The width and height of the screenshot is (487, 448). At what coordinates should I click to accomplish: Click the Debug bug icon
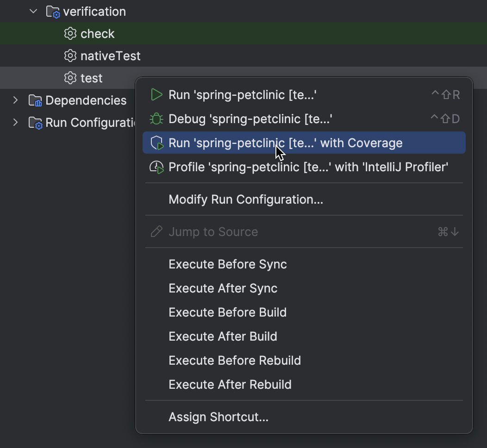click(156, 118)
